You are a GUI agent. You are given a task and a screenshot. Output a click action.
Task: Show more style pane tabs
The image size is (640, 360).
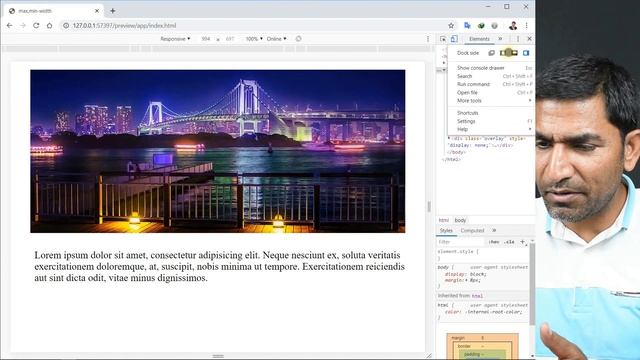[x=494, y=231]
